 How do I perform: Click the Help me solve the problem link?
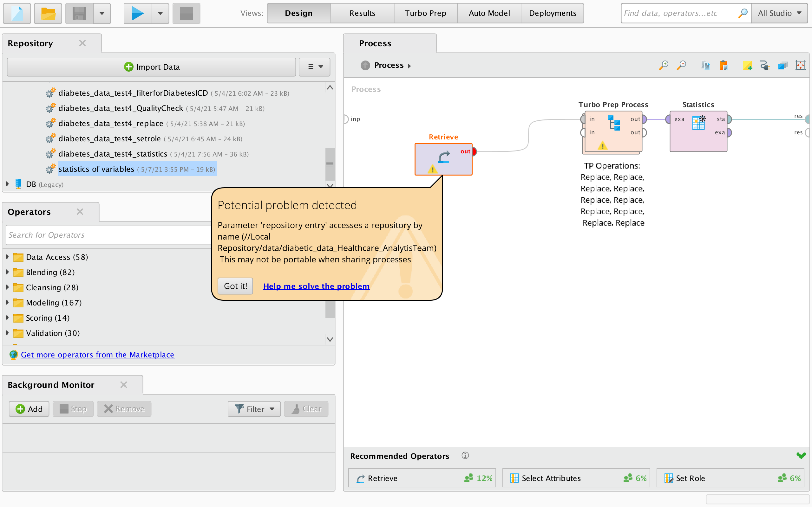pos(316,286)
